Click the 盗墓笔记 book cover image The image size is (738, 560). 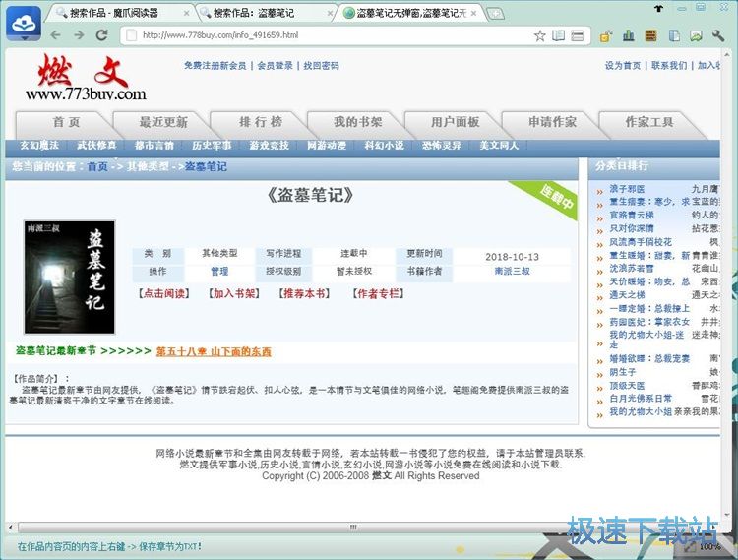70,278
